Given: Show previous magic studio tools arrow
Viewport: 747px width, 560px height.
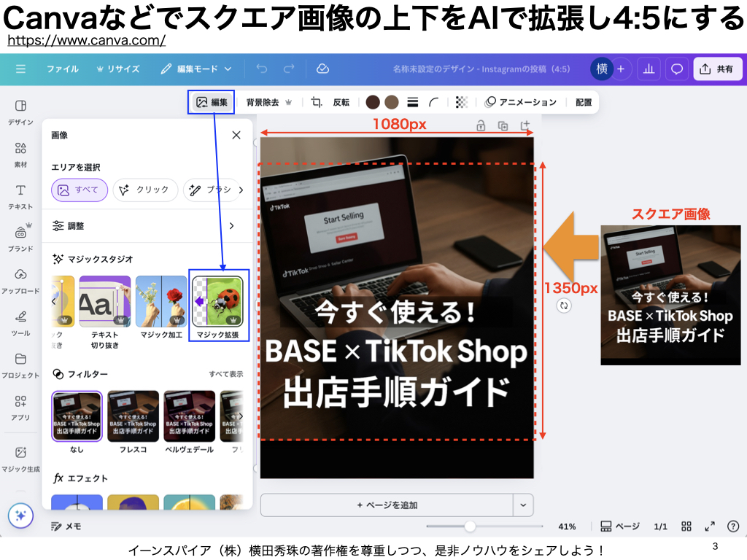Looking at the screenshot, I should click(54, 301).
